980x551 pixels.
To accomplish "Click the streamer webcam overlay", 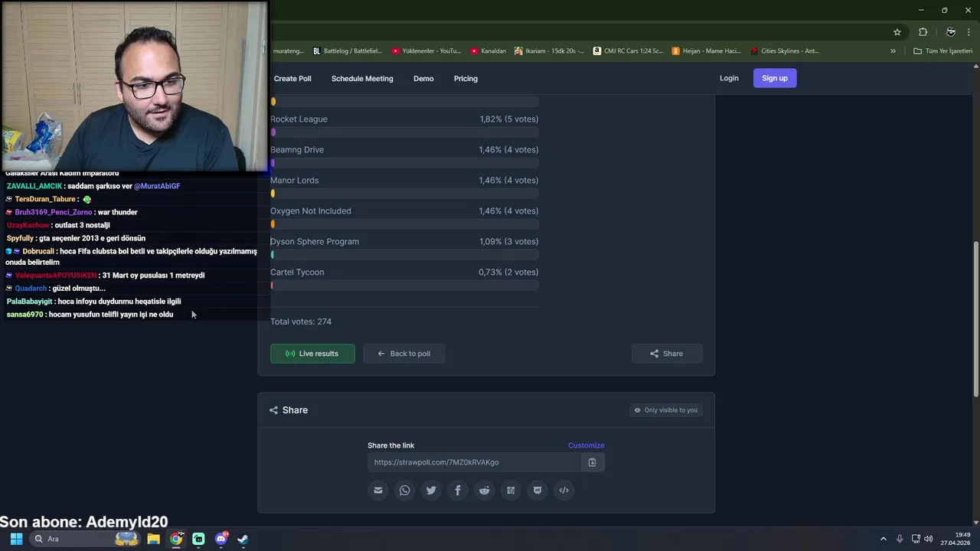I will pos(134,86).
